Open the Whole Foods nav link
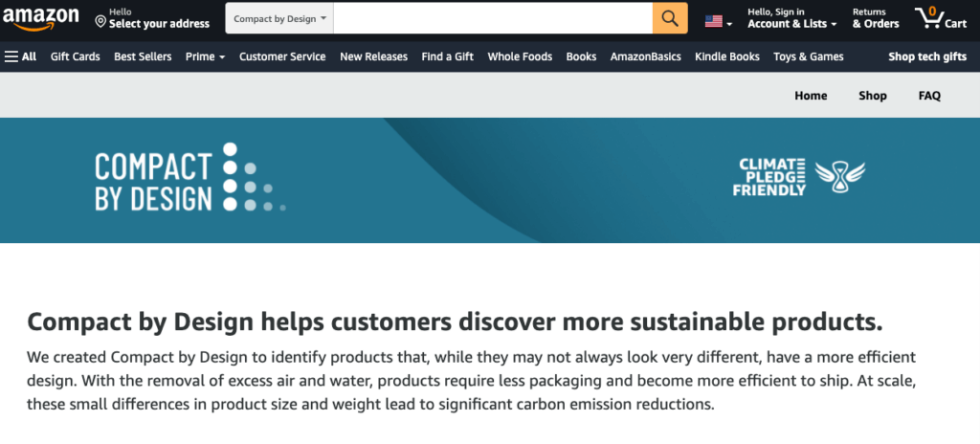This screenshot has width=980, height=444. (520, 56)
